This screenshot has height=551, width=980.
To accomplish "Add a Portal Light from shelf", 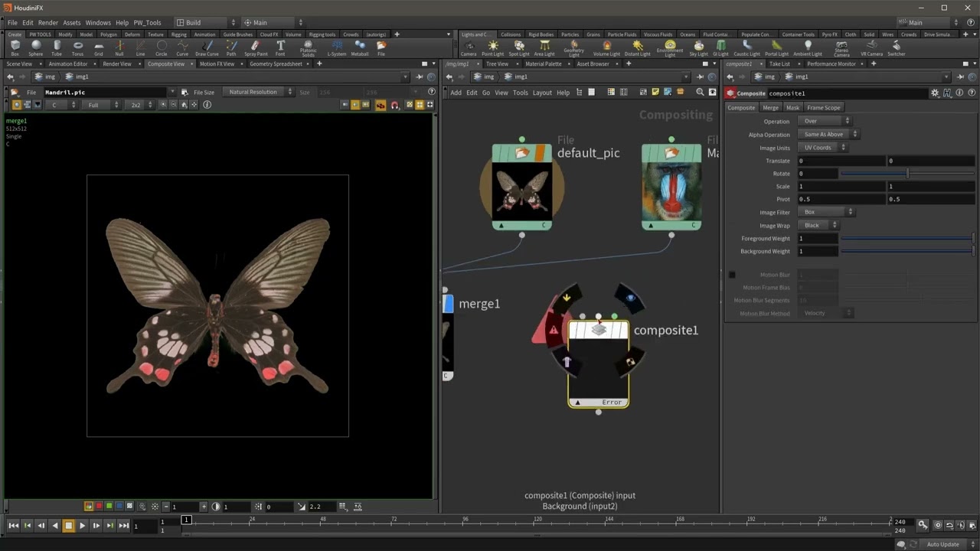I will click(x=776, y=48).
